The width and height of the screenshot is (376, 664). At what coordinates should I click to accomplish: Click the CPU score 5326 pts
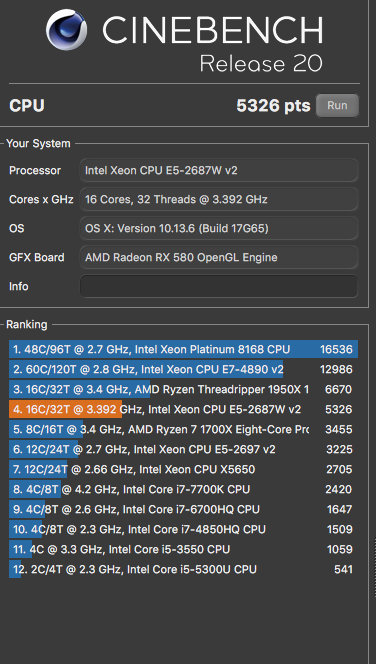pyautogui.click(x=273, y=106)
